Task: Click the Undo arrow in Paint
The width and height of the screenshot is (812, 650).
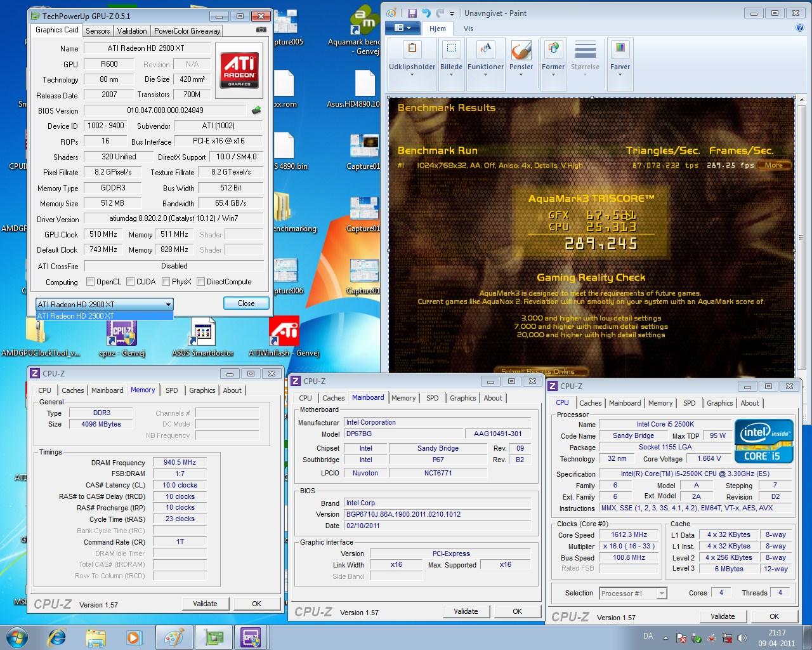Action: coord(426,13)
